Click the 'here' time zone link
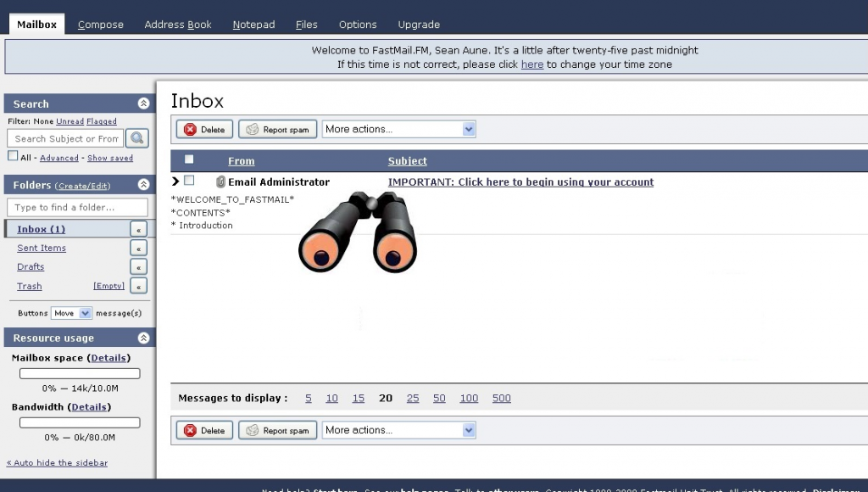This screenshot has height=492, width=868. pos(532,64)
